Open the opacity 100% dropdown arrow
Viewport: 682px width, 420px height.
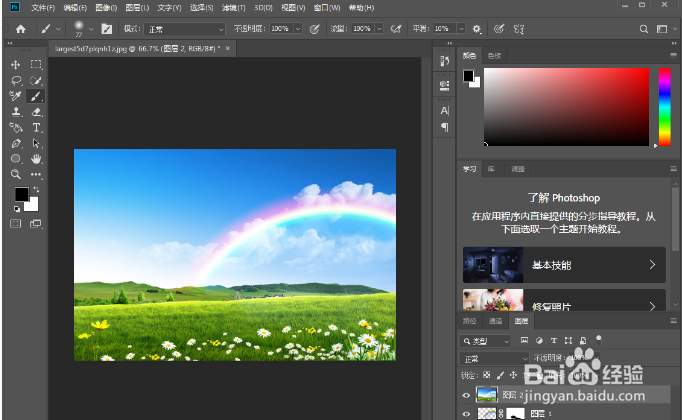pyautogui.click(x=298, y=29)
